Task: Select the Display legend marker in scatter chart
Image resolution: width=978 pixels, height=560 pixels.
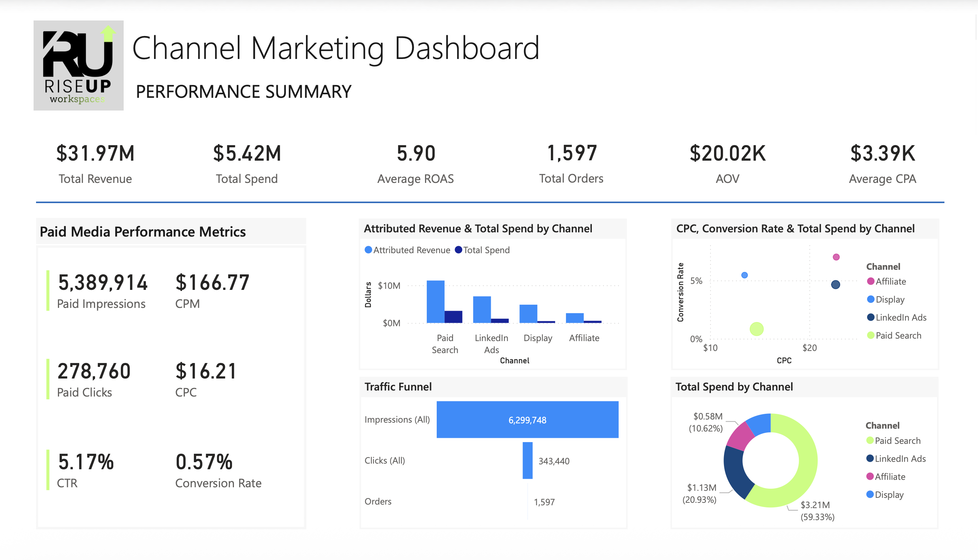Action: pyautogui.click(x=871, y=300)
